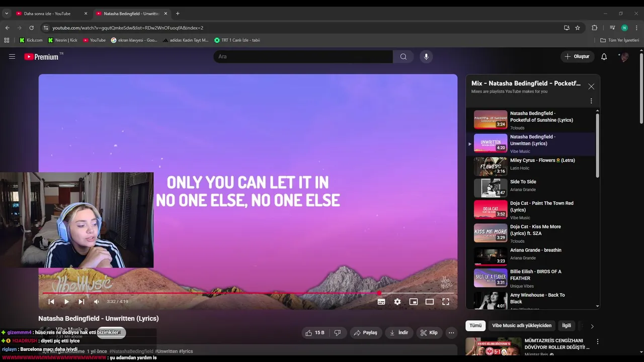This screenshot has width=644, height=362.
Task: Open player settings gear
Action: tap(397, 302)
